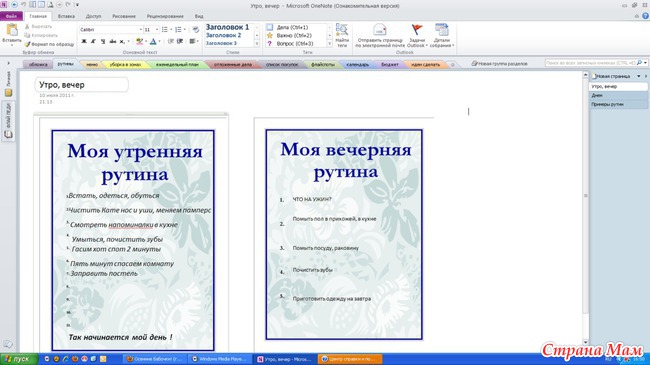The width and height of the screenshot is (650, 365).
Task: Click the increase indent icon
Action: click(x=180, y=41)
